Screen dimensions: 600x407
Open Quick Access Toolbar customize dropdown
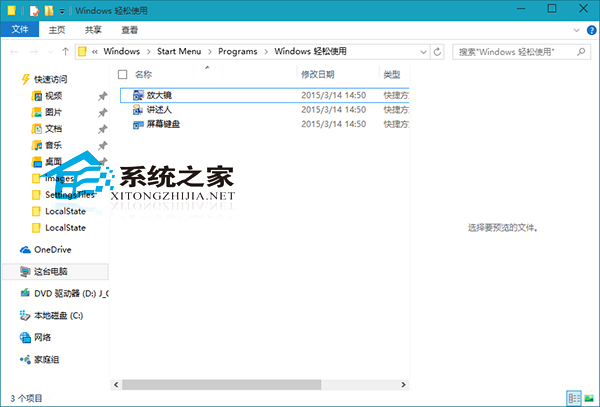pyautogui.click(x=62, y=9)
